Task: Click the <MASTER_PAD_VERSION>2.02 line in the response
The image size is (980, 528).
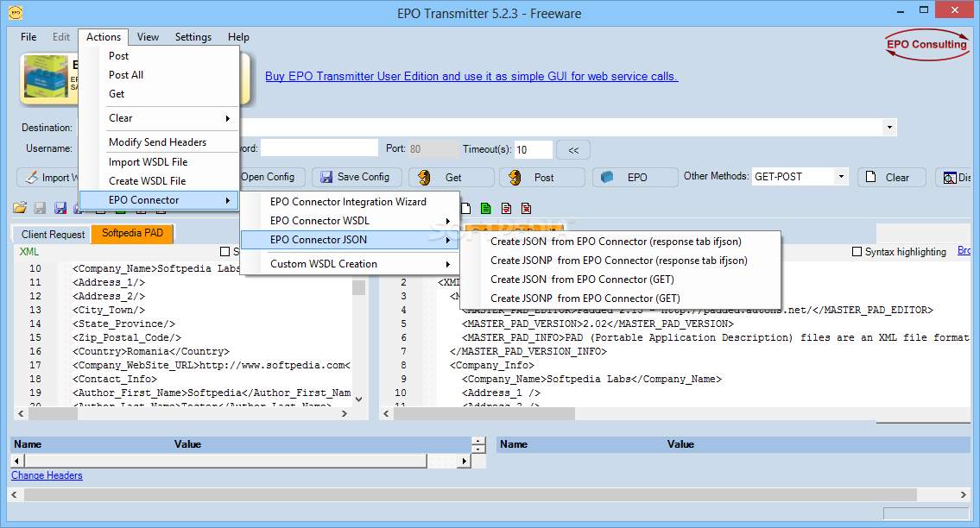Action: [597, 324]
